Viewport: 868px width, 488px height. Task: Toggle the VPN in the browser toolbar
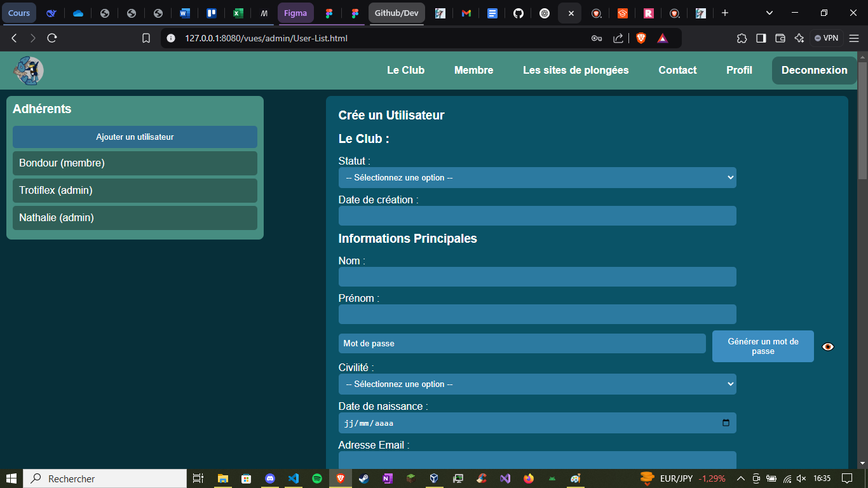[825, 37]
